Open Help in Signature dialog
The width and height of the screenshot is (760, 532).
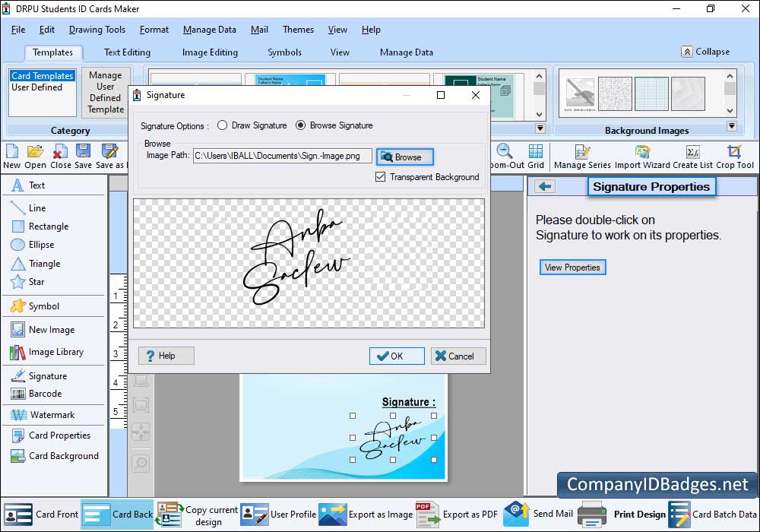pos(166,356)
